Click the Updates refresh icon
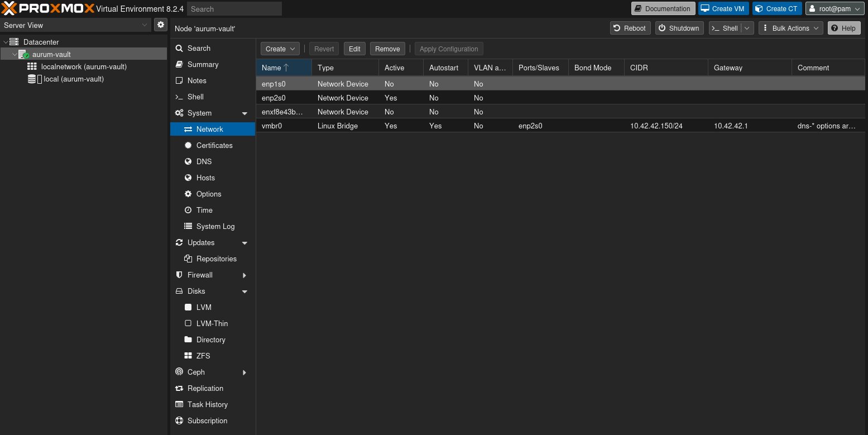Image resolution: width=868 pixels, height=435 pixels. [x=179, y=242]
